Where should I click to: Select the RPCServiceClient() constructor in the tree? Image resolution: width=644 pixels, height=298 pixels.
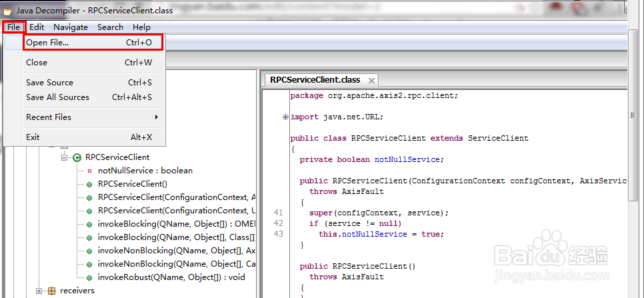tap(132, 184)
